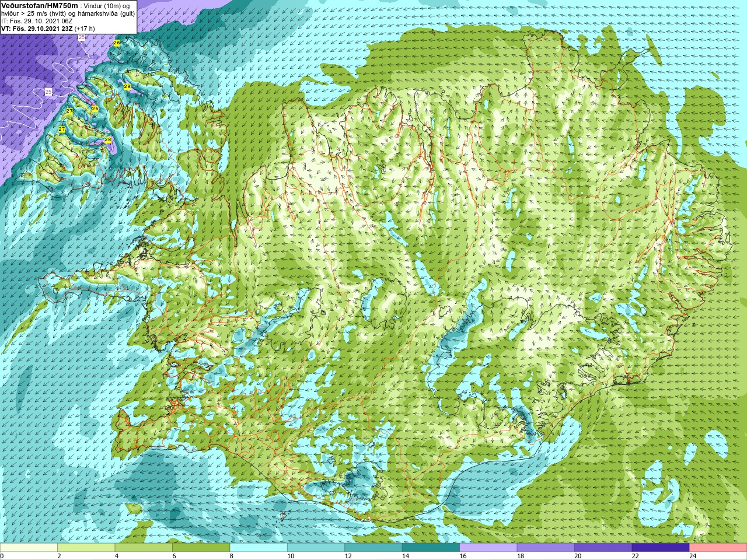The height and width of the screenshot is (560, 747).
Task: Click the scale value '22' on the color bar
Action: [x=636, y=556]
